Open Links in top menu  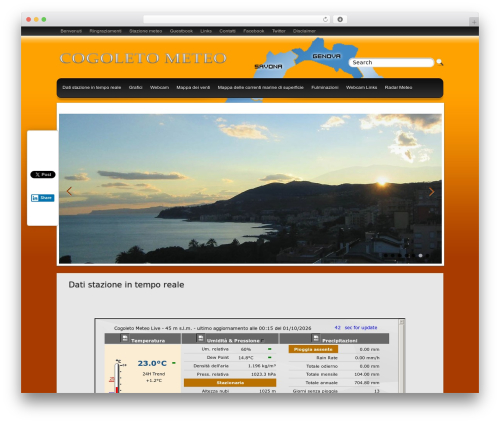[206, 31]
